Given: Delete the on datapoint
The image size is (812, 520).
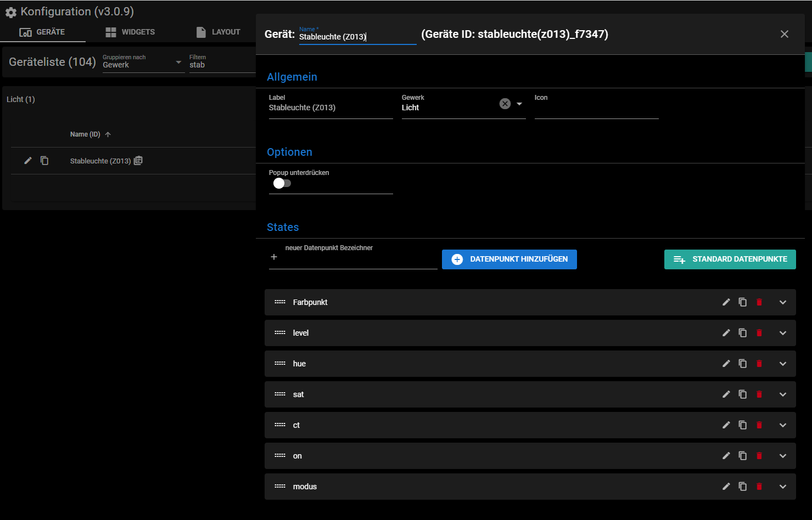Looking at the screenshot, I should point(759,456).
